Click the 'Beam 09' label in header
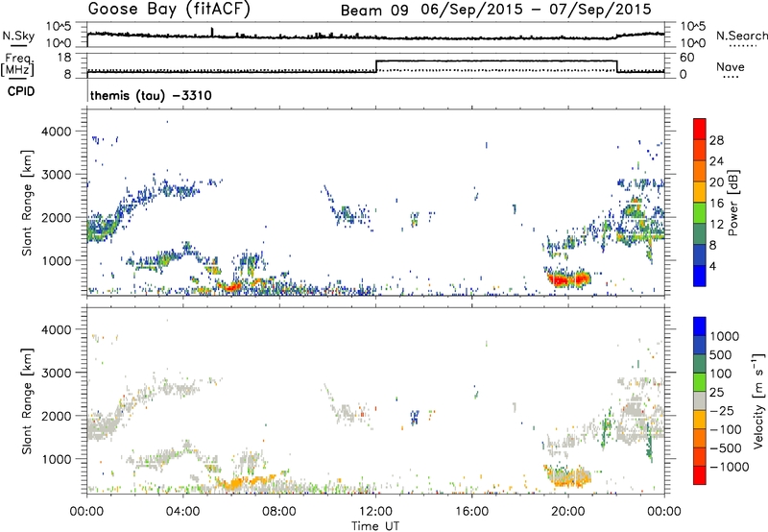 [374, 11]
